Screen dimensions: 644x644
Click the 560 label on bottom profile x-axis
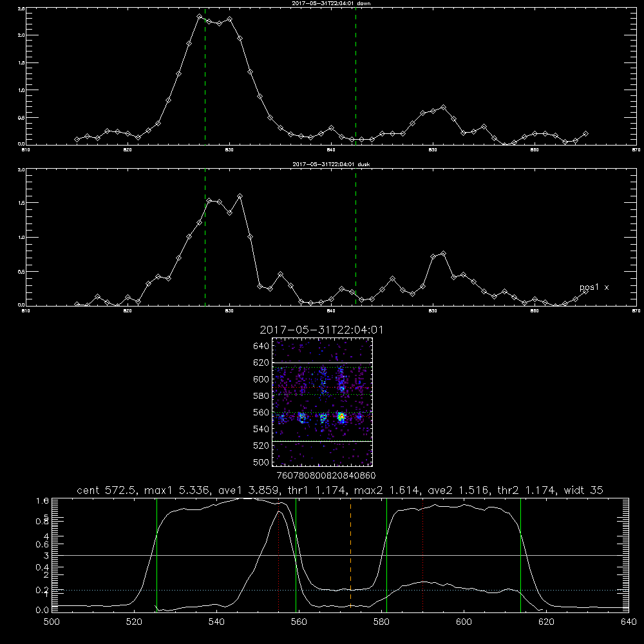click(299, 622)
